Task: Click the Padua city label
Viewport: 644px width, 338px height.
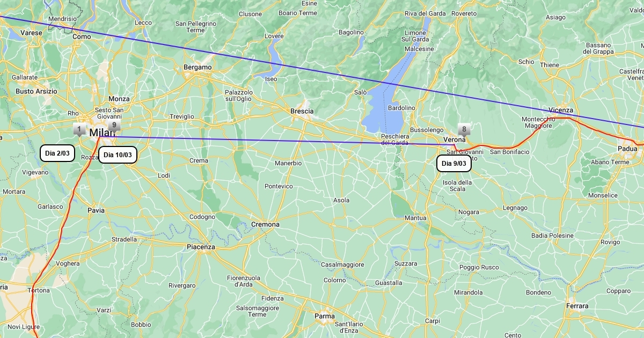Action: tap(627, 149)
